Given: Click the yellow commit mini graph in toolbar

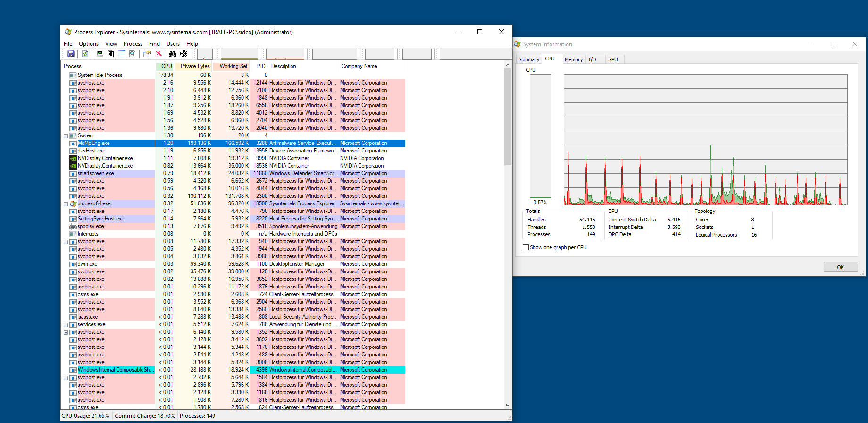Looking at the screenshot, I should 239,54.
